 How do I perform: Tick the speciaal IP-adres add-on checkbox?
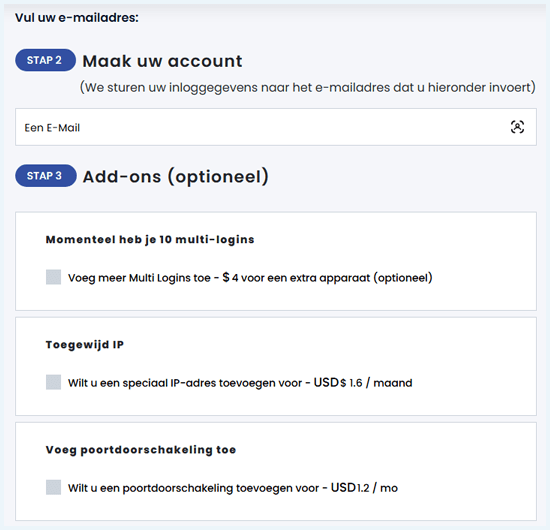(x=53, y=382)
